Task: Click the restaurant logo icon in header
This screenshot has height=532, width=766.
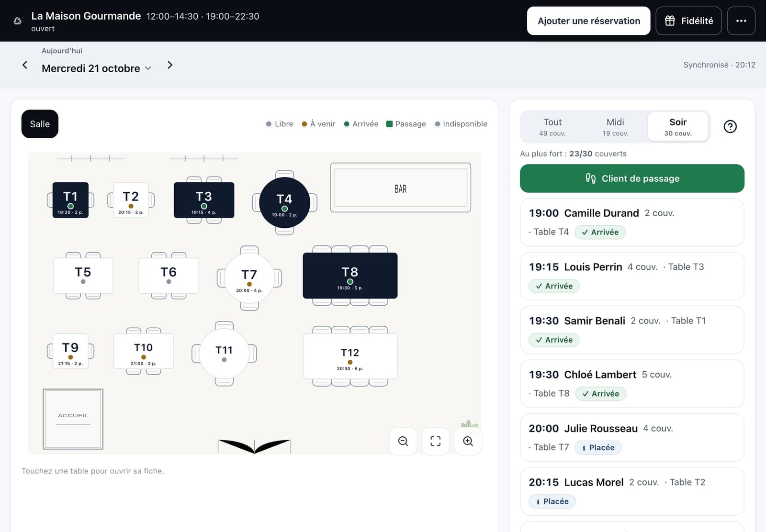Action: (18, 21)
